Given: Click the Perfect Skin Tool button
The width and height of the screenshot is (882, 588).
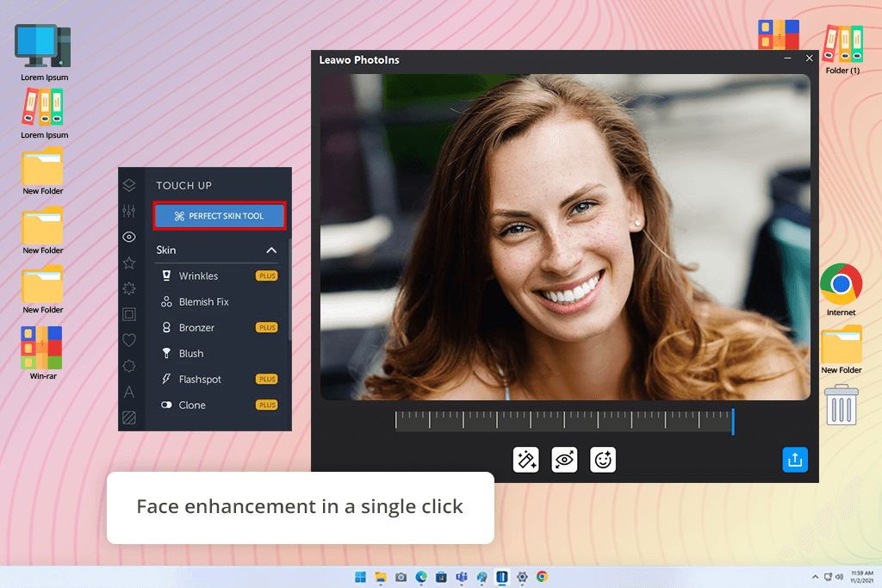Looking at the screenshot, I should pyautogui.click(x=220, y=216).
